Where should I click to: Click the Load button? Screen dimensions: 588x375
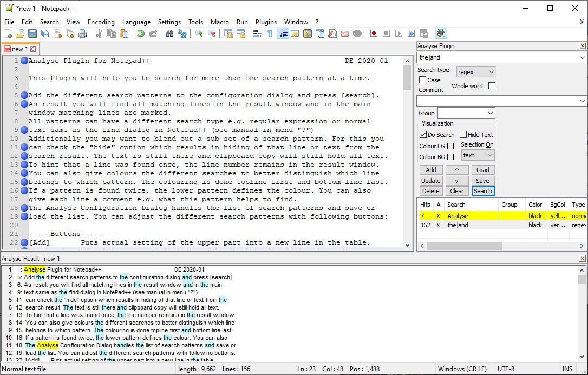(482, 170)
